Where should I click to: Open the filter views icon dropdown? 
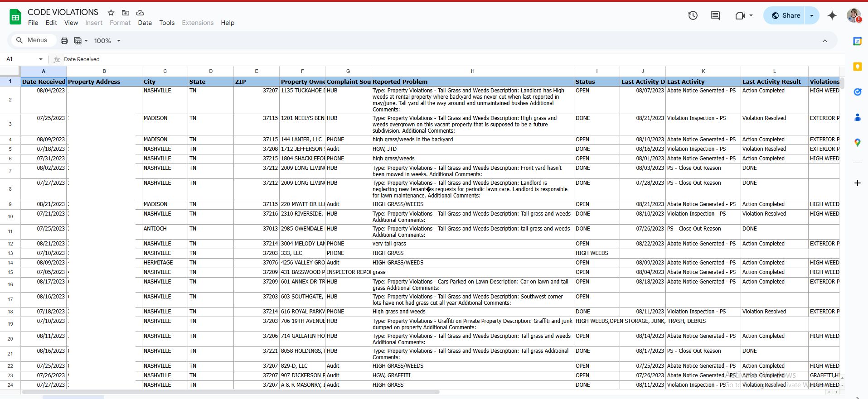81,41
